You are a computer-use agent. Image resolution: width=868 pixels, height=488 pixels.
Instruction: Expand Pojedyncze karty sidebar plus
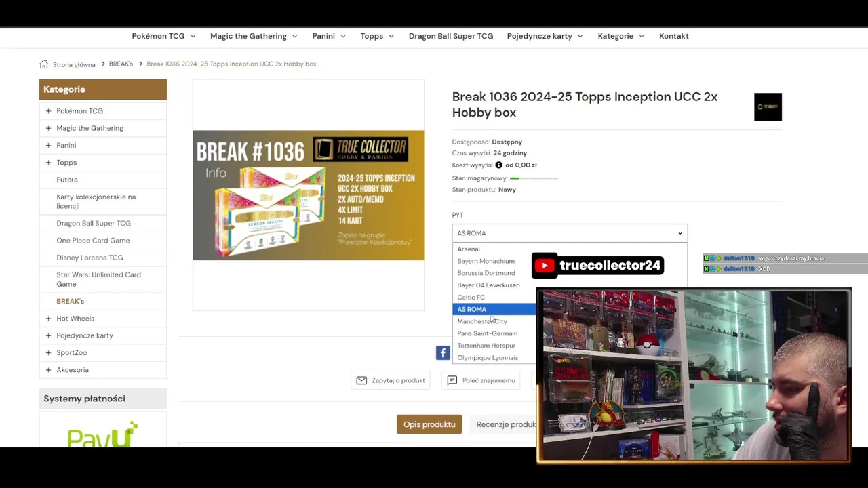[48, 335]
